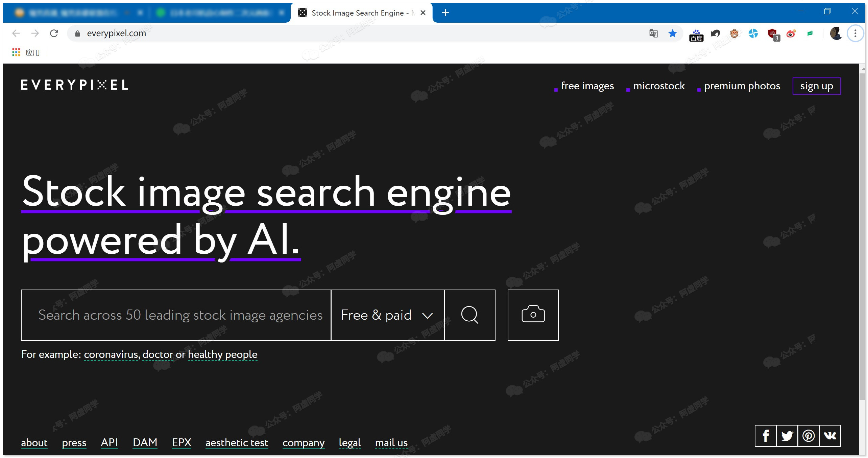Reload the page with the refresh icon

pos(54,33)
